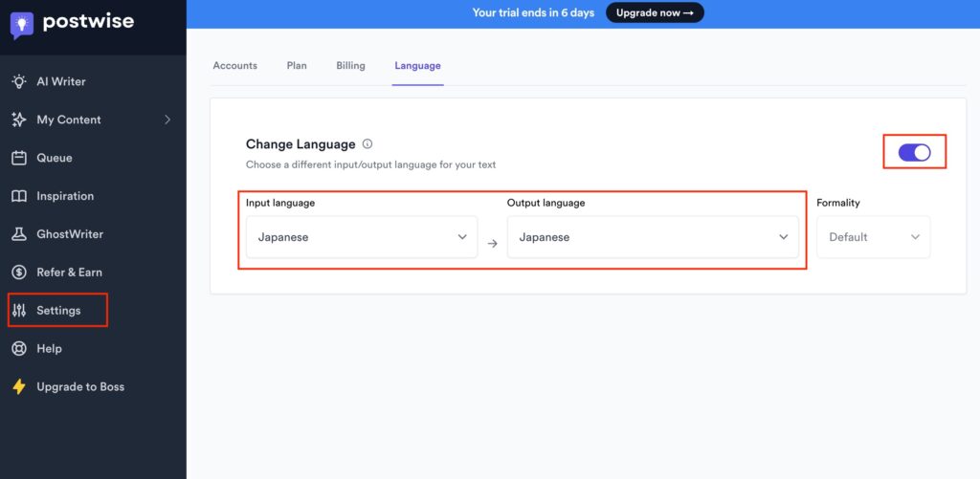980x479 pixels.
Task: Open the Input language dropdown
Action: (x=362, y=237)
